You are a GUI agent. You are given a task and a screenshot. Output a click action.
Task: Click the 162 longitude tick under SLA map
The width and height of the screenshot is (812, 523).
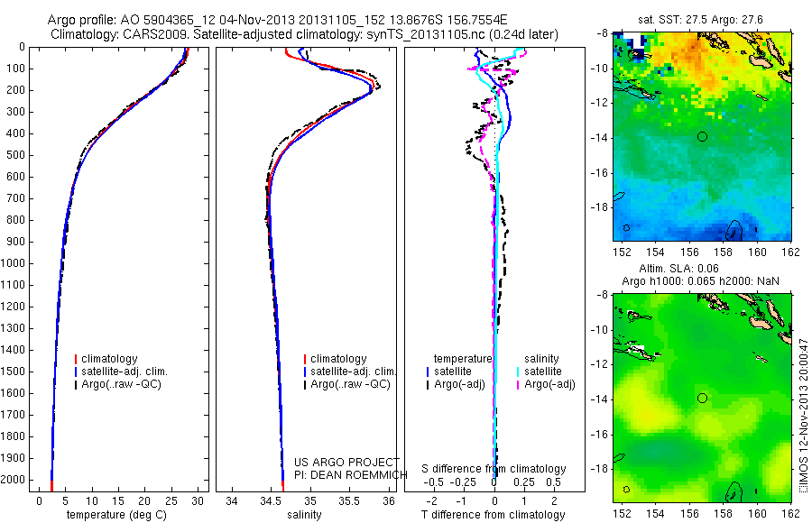point(791,513)
